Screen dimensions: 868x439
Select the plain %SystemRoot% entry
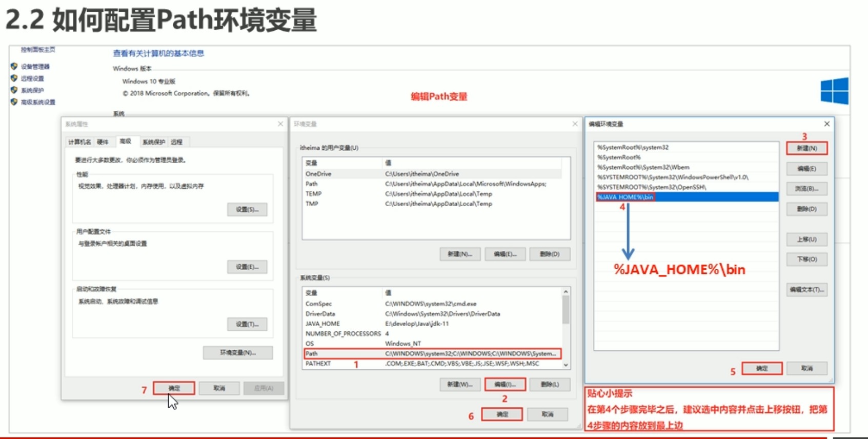coord(687,157)
